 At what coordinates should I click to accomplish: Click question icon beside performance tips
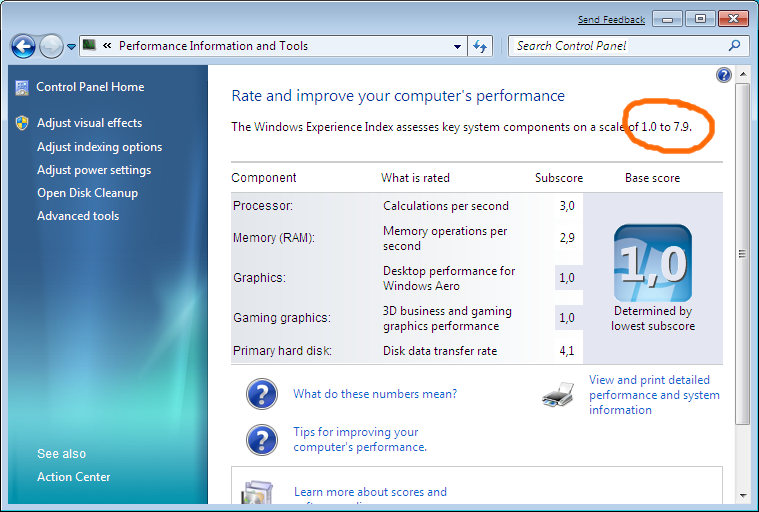[x=262, y=440]
